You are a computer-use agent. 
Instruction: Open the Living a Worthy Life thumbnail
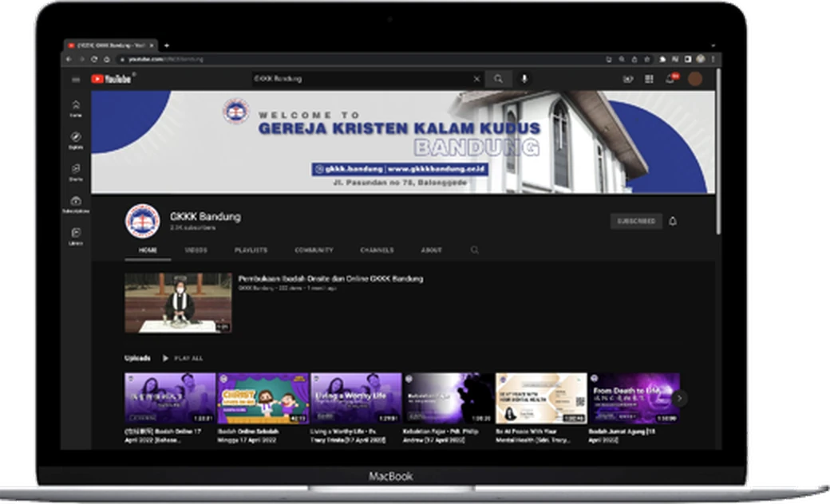356,398
